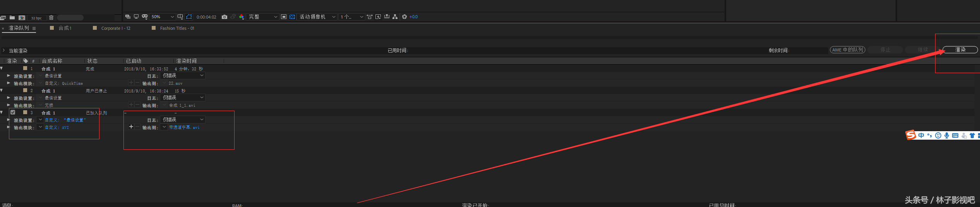This screenshot has width=980, height=207.
Task: Toggle pixel aspect ratio correction icon
Action: [x=370, y=17]
